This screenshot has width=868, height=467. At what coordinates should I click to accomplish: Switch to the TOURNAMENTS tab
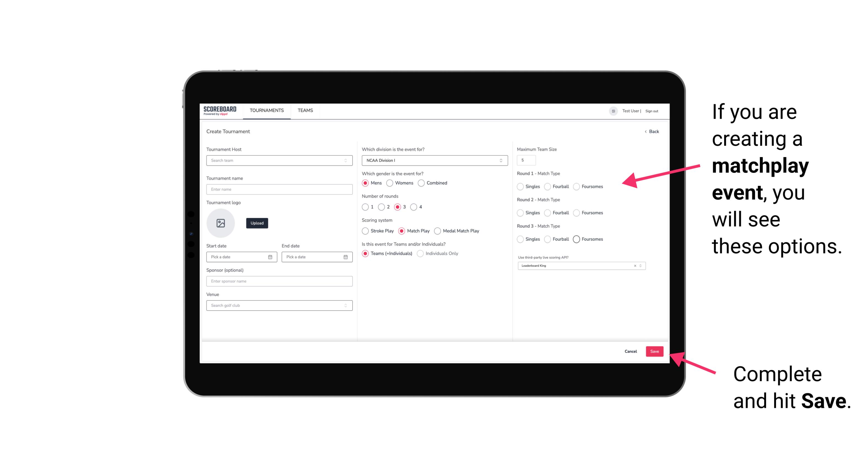pyautogui.click(x=267, y=110)
